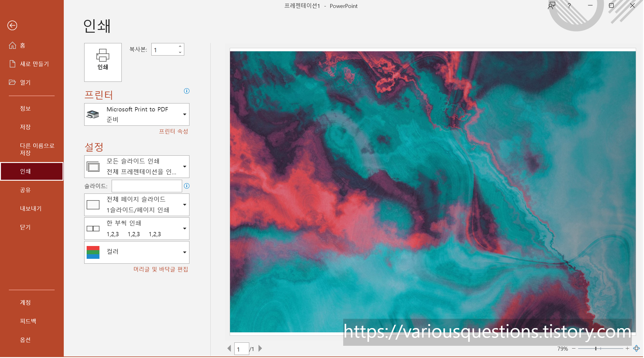Increase copies with up stepper arrow
The width and height of the screenshot is (644, 358).
click(x=180, y=46)
